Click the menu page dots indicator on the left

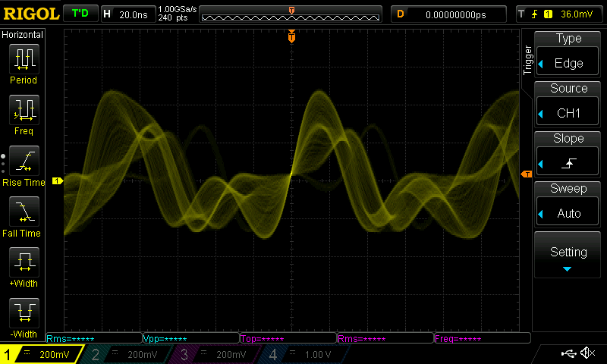(x=3, y=164)
